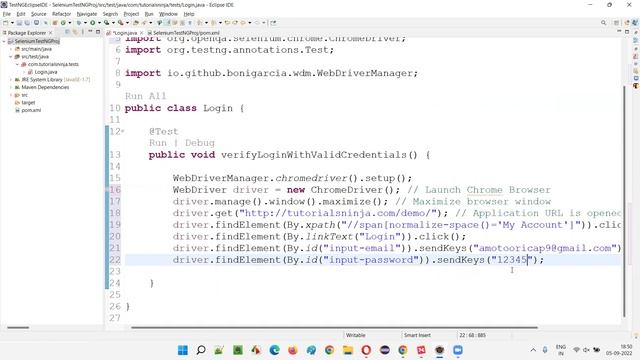Open the Run button dropdown arrow

(99, 23)
